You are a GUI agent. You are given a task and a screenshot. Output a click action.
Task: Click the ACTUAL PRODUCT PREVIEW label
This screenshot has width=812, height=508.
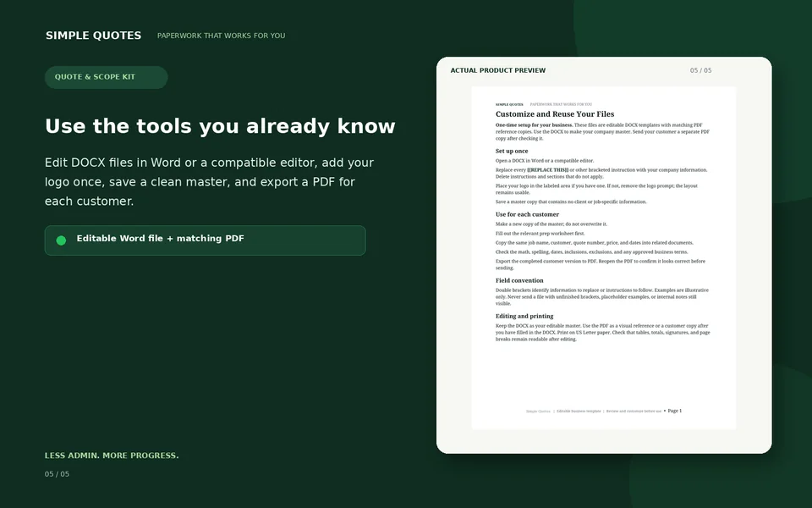(497, 70)
